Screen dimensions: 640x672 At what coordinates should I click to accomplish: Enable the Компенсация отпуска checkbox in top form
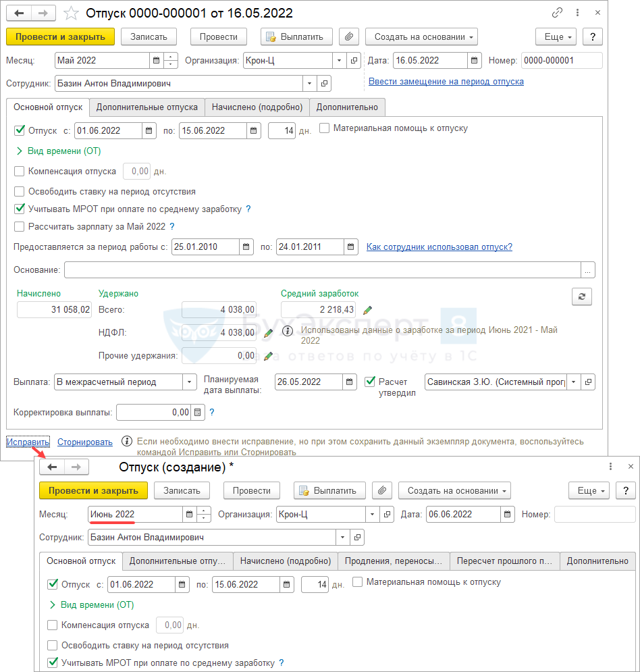pyautogui.click(x=20, y=172)
